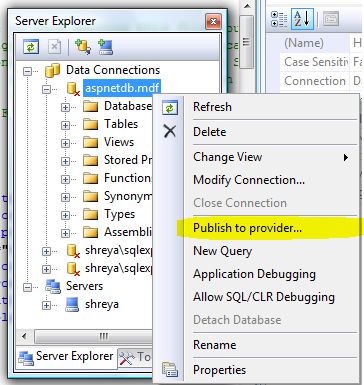The height and width of the screenshot is (385, 364).
Task: Select Rename in the context menu
Action: pyautogui.click(x=257, y=345)
